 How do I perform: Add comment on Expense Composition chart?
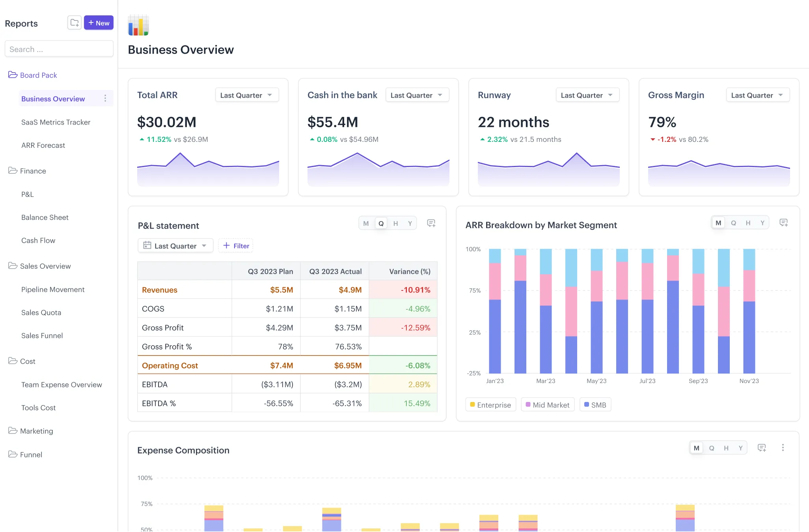[x=762, y=448]
